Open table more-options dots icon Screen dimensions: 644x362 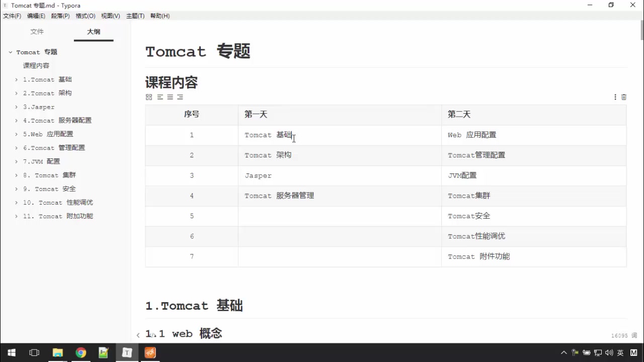click(615, 97)
